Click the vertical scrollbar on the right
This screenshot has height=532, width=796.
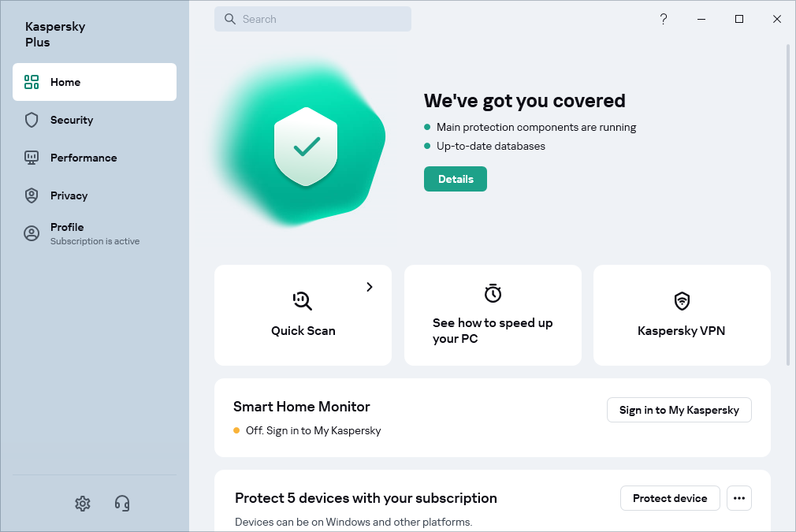click(x=788, y=205)
